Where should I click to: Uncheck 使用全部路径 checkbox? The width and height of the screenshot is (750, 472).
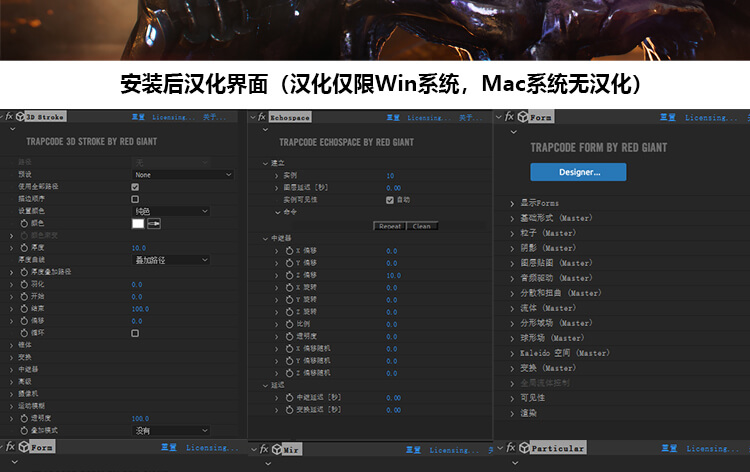[135, 187]
